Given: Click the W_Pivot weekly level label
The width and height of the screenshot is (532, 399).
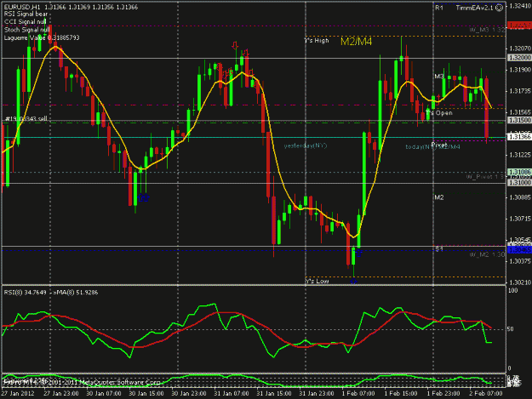Looking at the screenshot, I should [x=485, y=177].
